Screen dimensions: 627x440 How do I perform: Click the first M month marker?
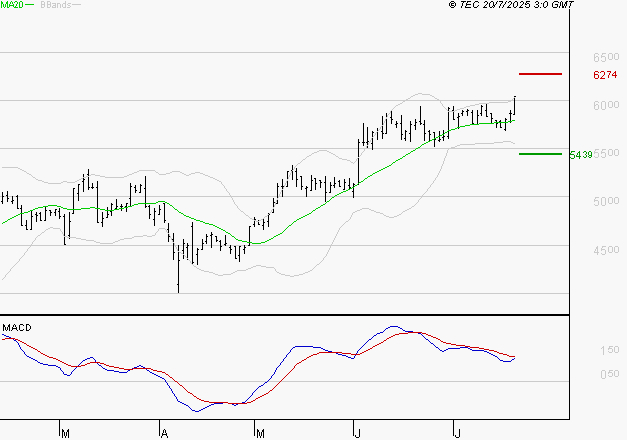(63, 433)
